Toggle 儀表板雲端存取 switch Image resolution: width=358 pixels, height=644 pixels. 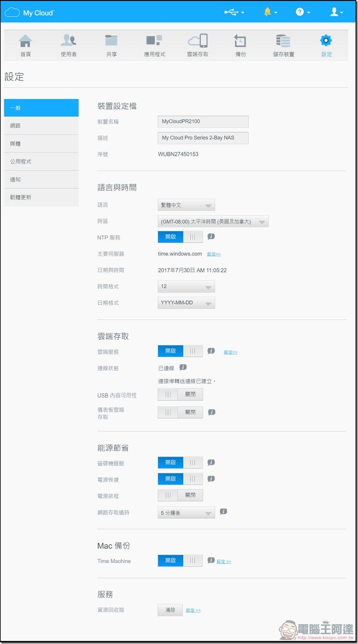[x=180, y=412]
